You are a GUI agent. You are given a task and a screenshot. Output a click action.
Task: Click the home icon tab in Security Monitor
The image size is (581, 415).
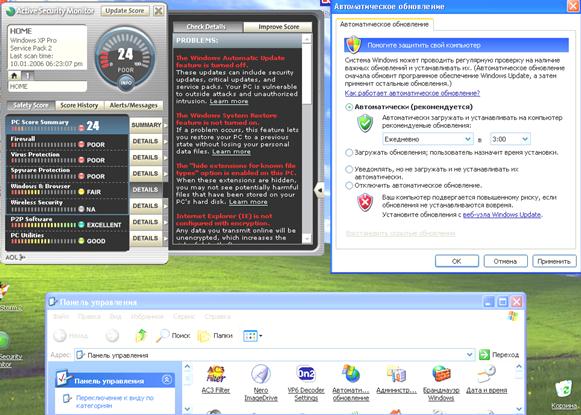coord(14,76)
